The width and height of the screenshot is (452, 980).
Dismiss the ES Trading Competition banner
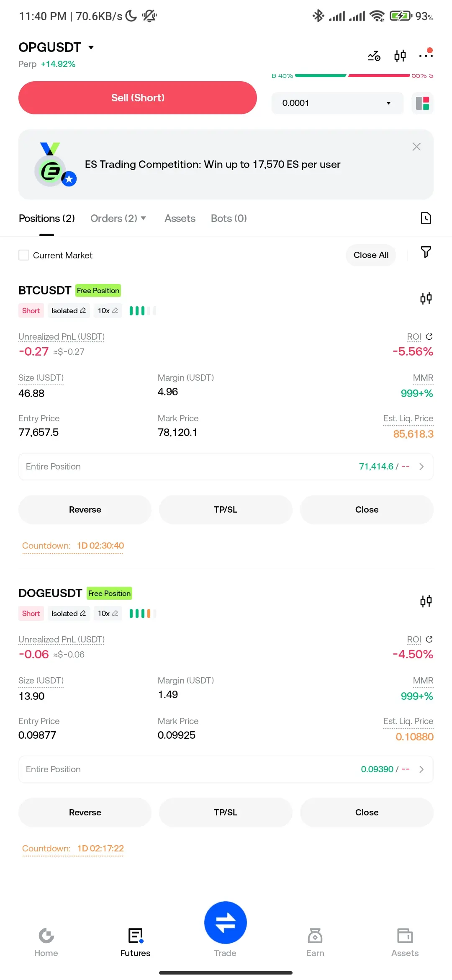pos(416,147)
